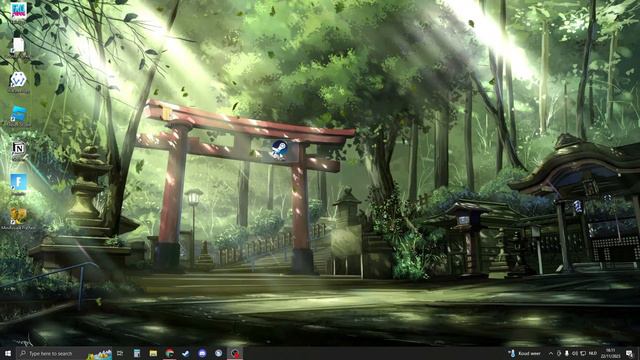Viewport: 640px width, 360px height.
Task: Open the blank white file shortcut on desktop
Action: [x=18, y=45]
